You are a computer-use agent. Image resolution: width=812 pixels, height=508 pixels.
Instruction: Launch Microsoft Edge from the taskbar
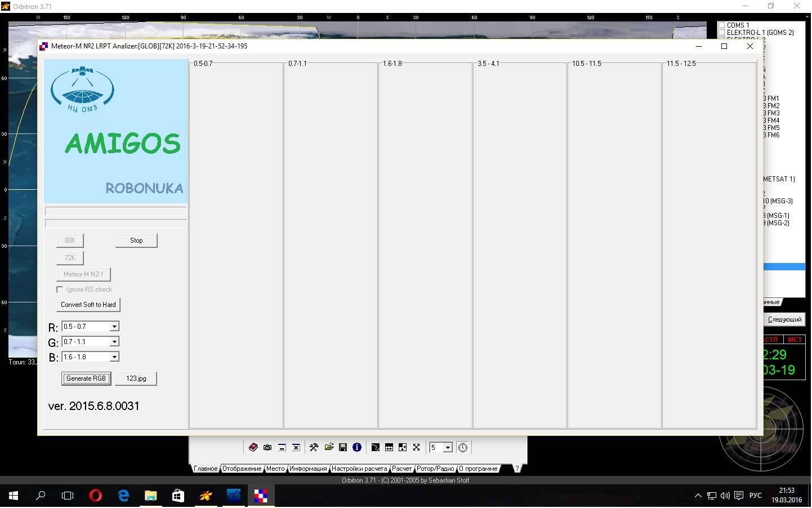click(123, 496)
